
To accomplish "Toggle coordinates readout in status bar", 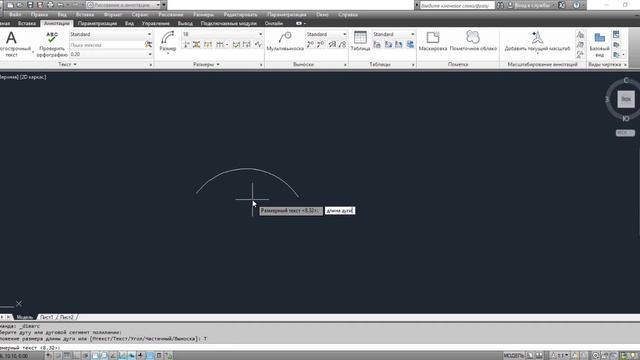I will coord(15,356).
